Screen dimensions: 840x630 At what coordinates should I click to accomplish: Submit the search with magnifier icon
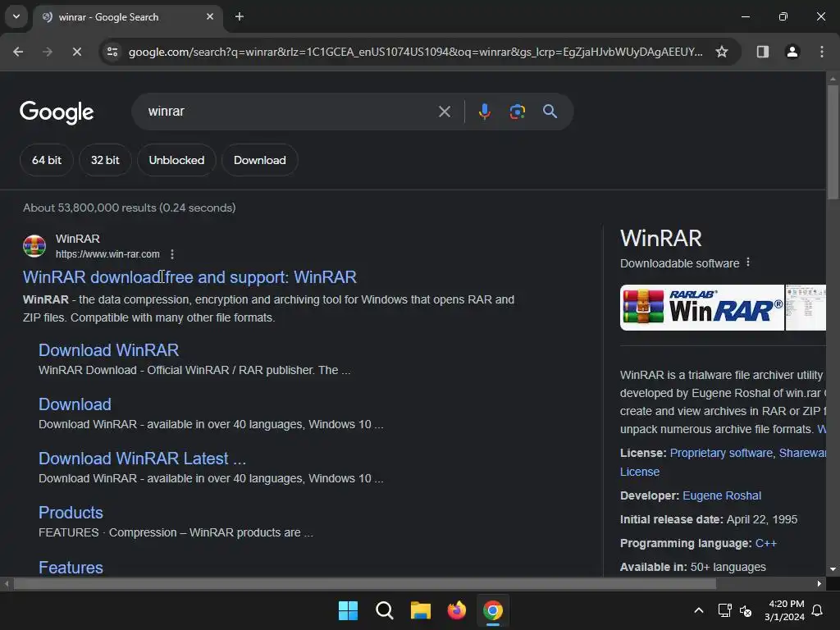click(x=550, y=112)
